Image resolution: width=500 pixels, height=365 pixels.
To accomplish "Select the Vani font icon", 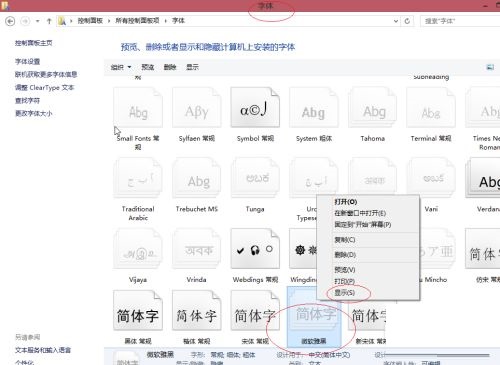I will (431, 178).
